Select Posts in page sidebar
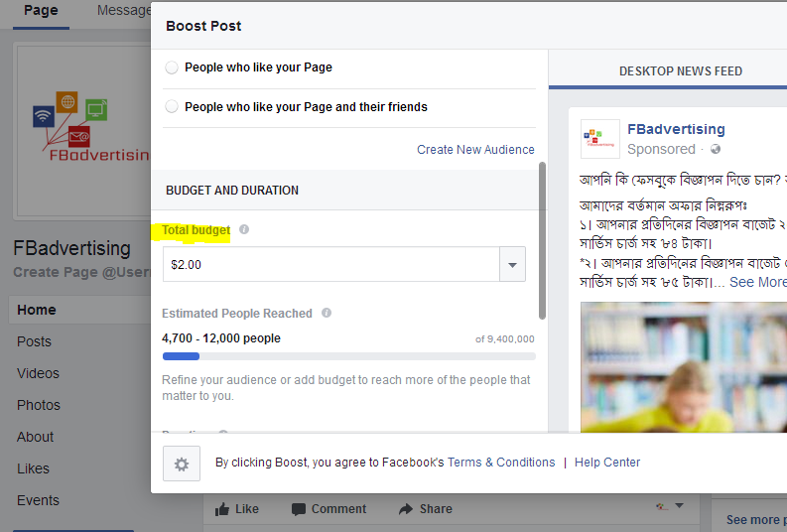Image resolution: width=787 pixels, height=532 pixels. pyautogui.click(x=34, y=341)
